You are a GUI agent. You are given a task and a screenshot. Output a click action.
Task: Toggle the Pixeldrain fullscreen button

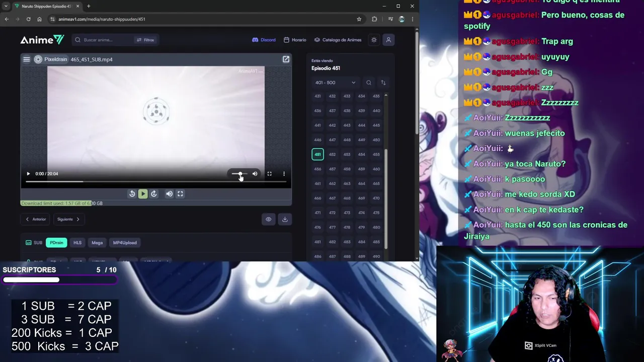point(180,194)
